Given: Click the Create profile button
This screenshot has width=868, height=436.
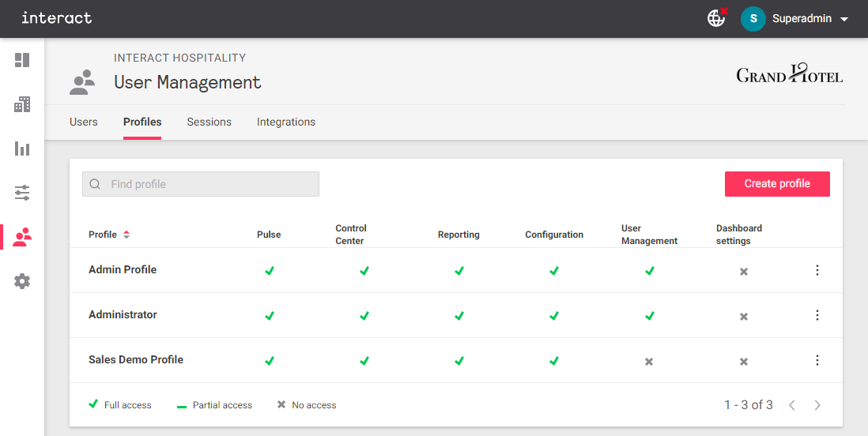Looking at the screenshot, I should 777,184.
